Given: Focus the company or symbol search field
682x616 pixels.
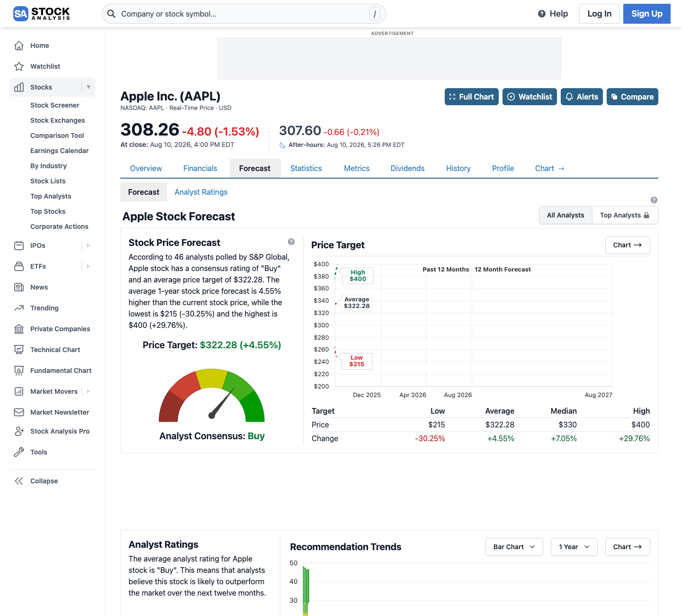Looking at the screenshot, I should [244, 14].
